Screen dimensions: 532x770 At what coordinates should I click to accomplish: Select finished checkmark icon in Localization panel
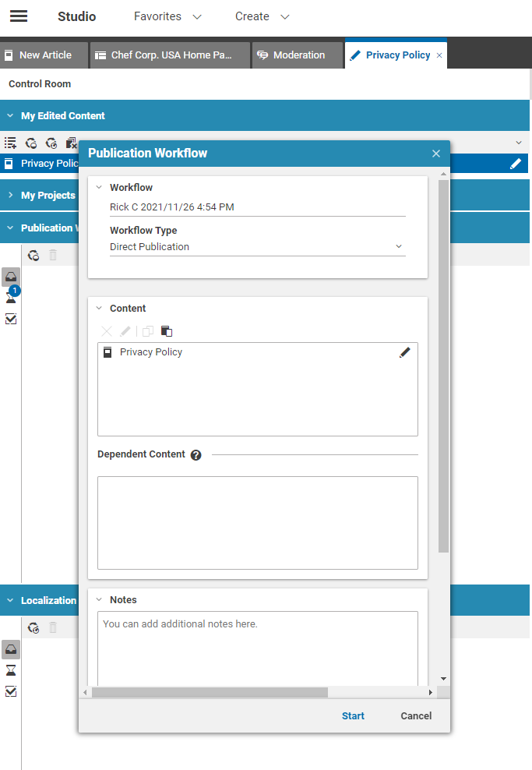(11, 691)
